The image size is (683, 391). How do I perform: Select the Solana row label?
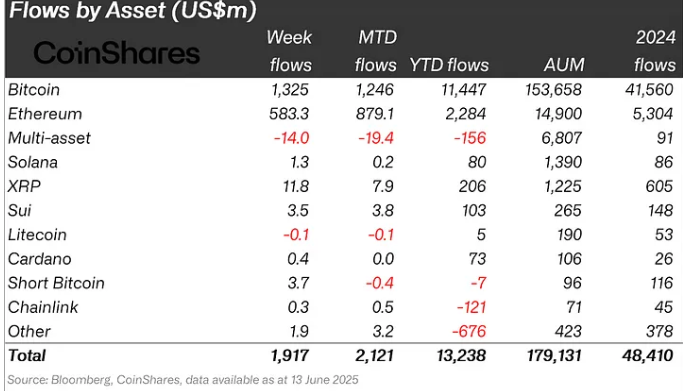pyautogui.click(x=33, y=162)
